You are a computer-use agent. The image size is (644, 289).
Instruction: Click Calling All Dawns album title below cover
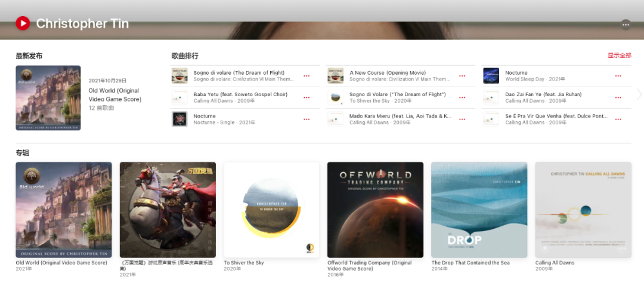coord(555,263)
